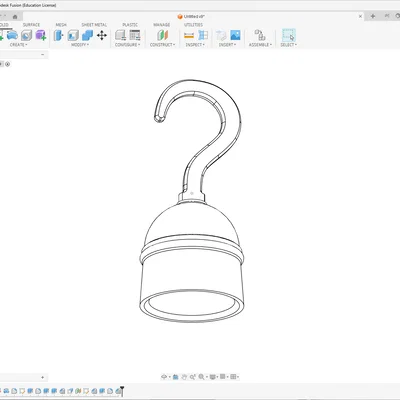The height and width of the screenshot is (400, 400).
Task: Click the Insert Canvas image icon
Action: tap(235, 35)
